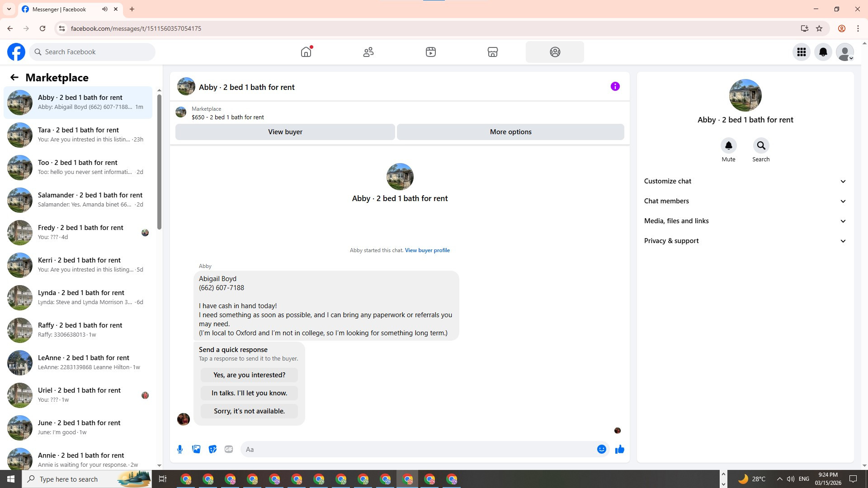
Task: Reload the browser page
Action: tap(42, 28)
